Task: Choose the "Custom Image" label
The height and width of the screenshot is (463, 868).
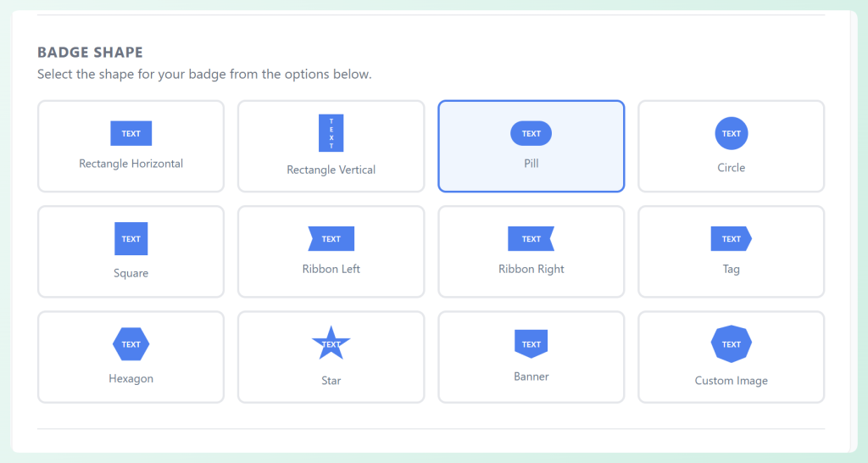Action: tap(731, 381)
